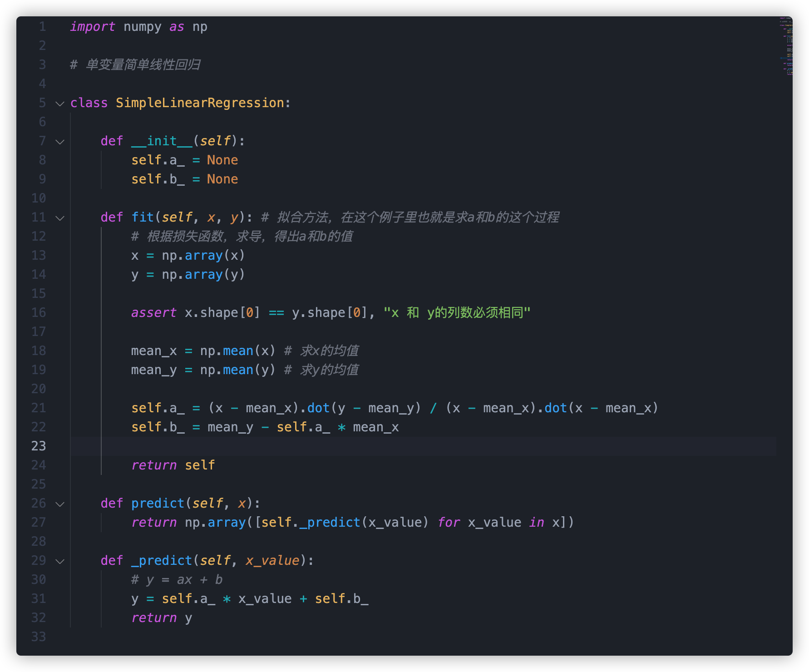Screen dimensions: 809x672
Task: Click 'mean_x = np.mean(x)' assignment
Action: 203,351
